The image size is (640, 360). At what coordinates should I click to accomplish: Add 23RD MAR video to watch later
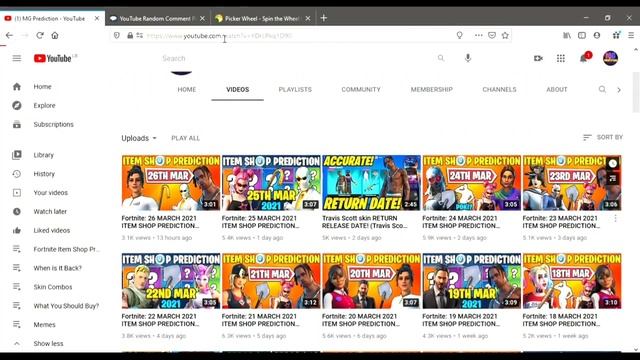(613, 164)
